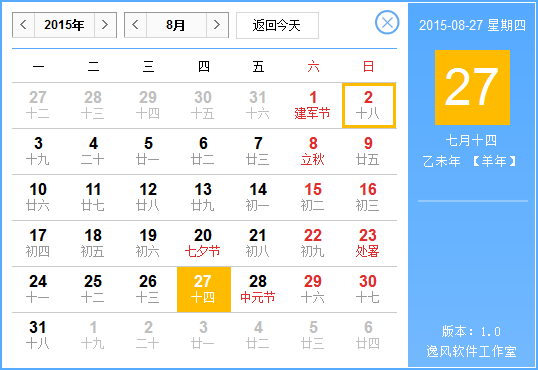
Task: Select August 5 廿一
Action: [x=148, y=151]
